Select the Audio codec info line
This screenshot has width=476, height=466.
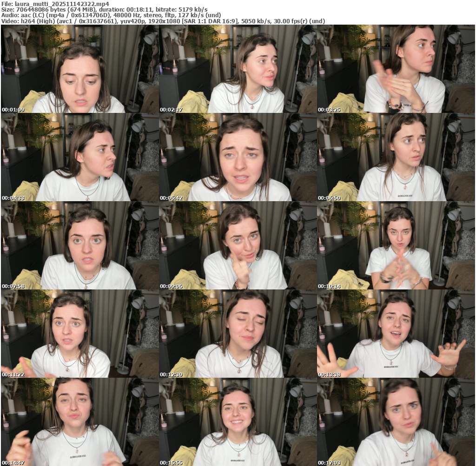click(111, 15)
